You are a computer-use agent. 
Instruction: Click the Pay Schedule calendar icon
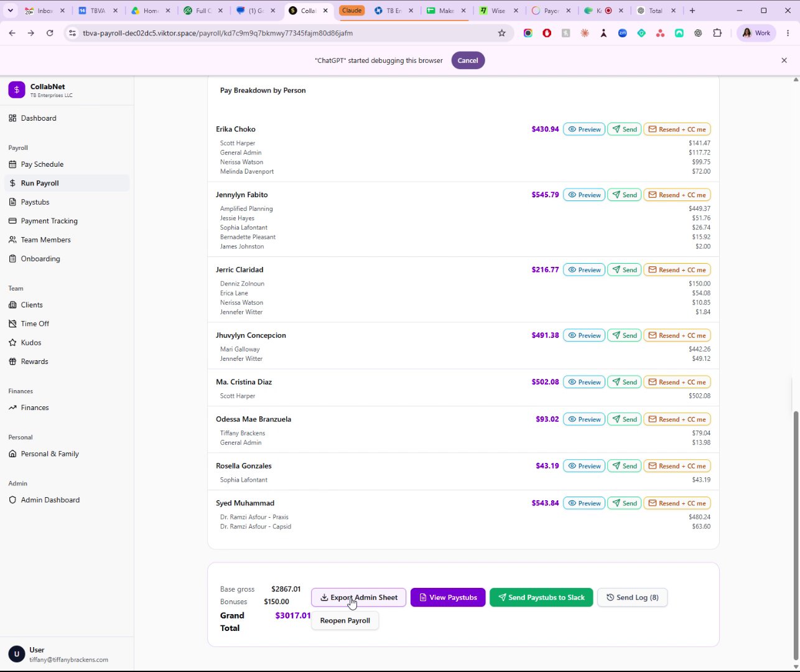coord(12,164)
